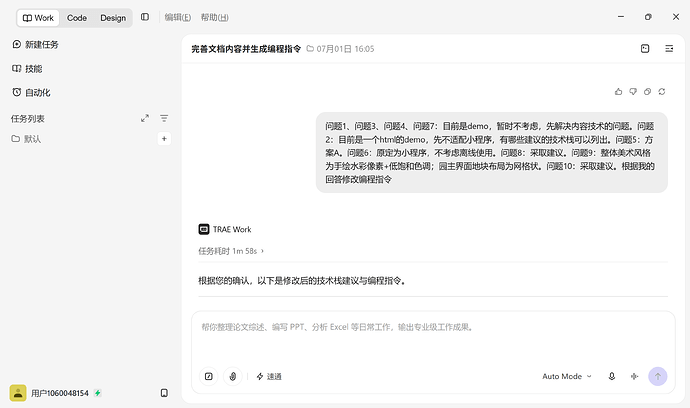Open the Auto Mode dropdown
The width and height of the screenshot is (690, 408).
(x=567, y=376)
